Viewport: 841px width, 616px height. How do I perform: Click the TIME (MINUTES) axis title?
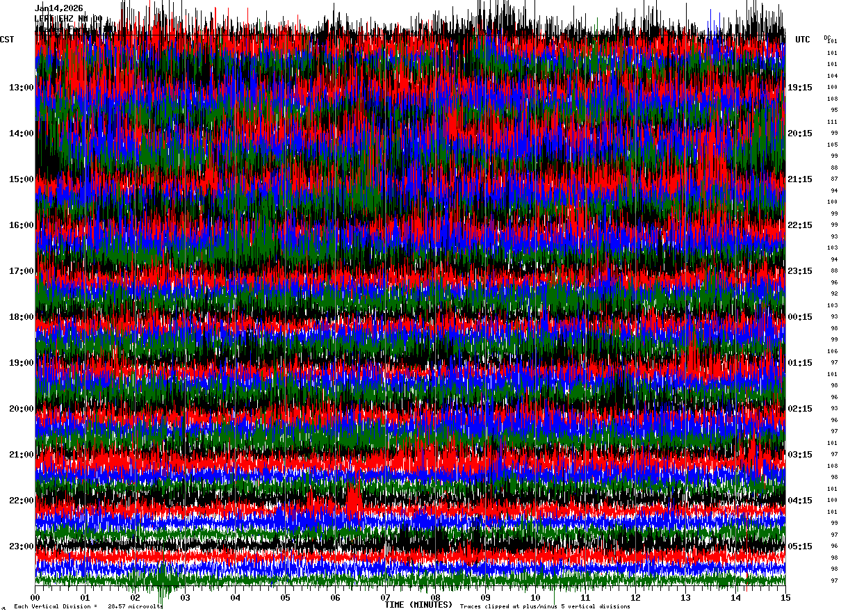tap(418, 605)
